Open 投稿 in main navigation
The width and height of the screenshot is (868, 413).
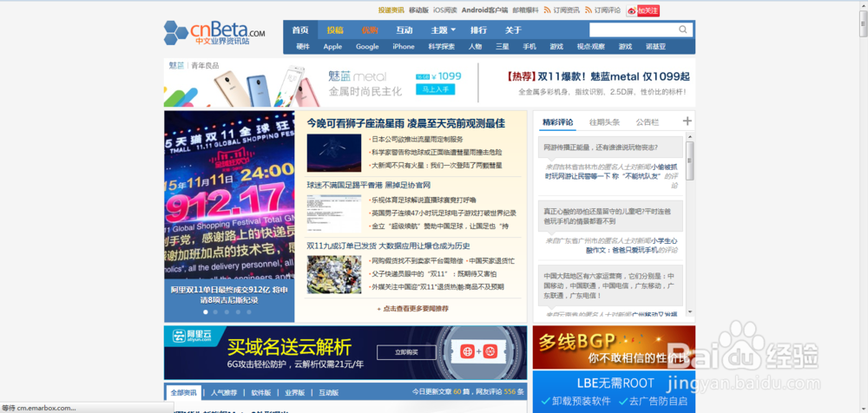coord(335,29)
